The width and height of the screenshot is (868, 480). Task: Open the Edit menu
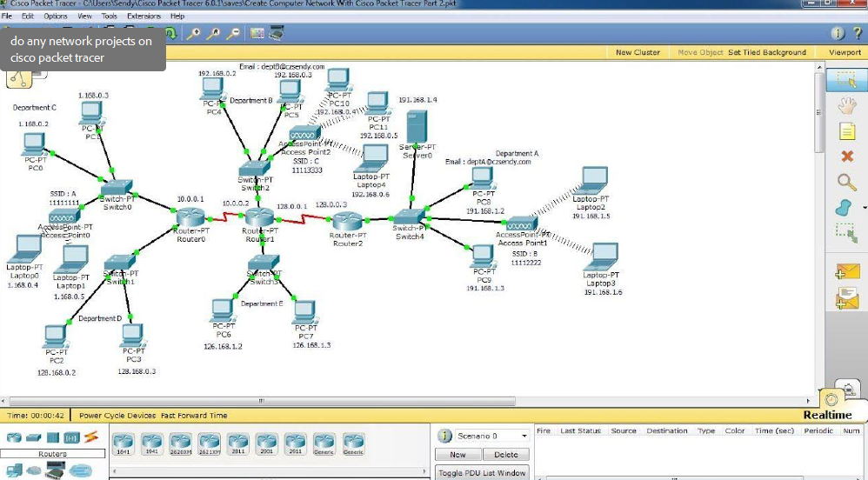click(28, 16)
